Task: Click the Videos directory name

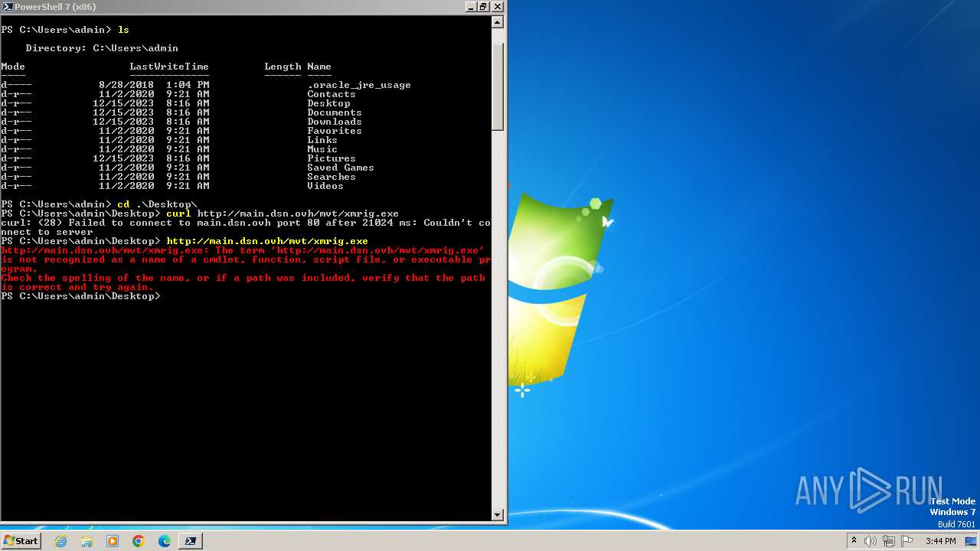Action: coord(325,186)
